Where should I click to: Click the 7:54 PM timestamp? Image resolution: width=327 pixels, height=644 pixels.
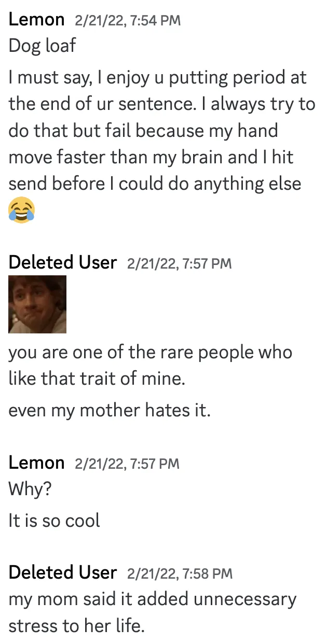[x=128, y=21]
